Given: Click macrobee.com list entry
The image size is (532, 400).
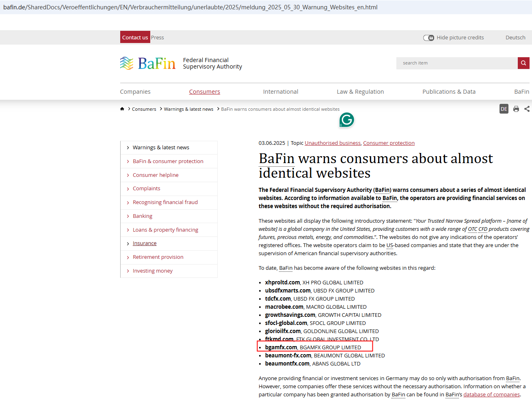Looking at the screenshot, I should pyautogui.click(x=316, y=307).
